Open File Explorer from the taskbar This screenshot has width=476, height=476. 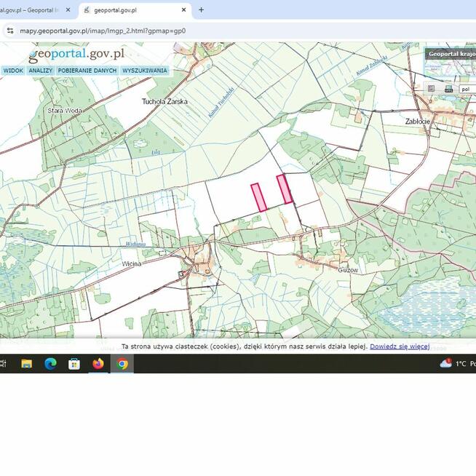27,364
